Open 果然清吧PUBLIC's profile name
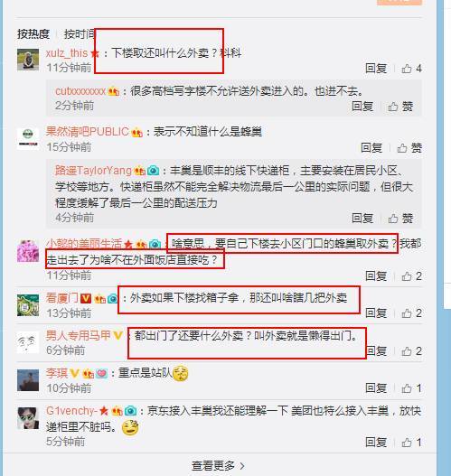This screenshot has height=476, width=451. click(x=88, y=132)
